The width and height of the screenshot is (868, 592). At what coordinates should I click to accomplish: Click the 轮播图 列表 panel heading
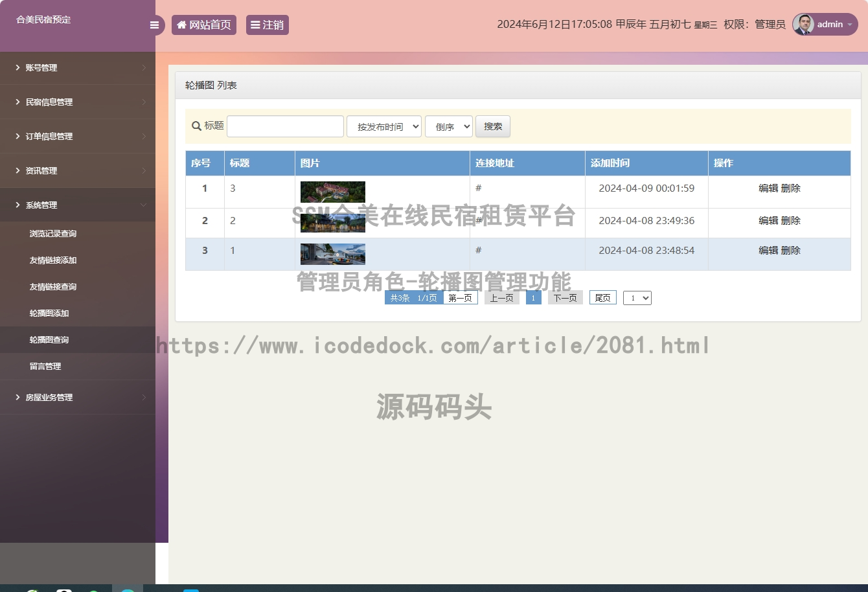point(211,85)
